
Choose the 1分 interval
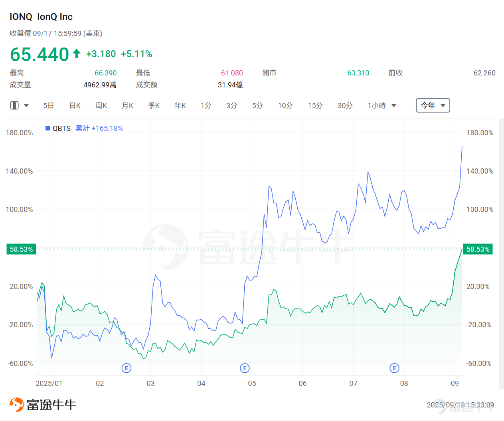[206, 105]
